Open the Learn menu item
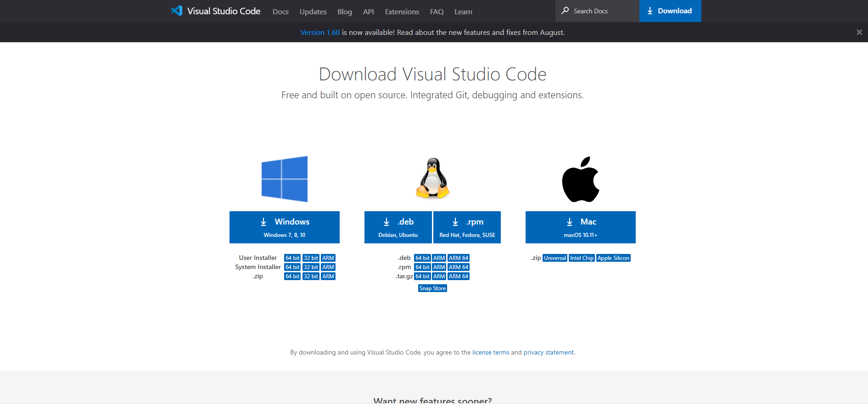Screen dimensions: 868x405 coord(463,11)
